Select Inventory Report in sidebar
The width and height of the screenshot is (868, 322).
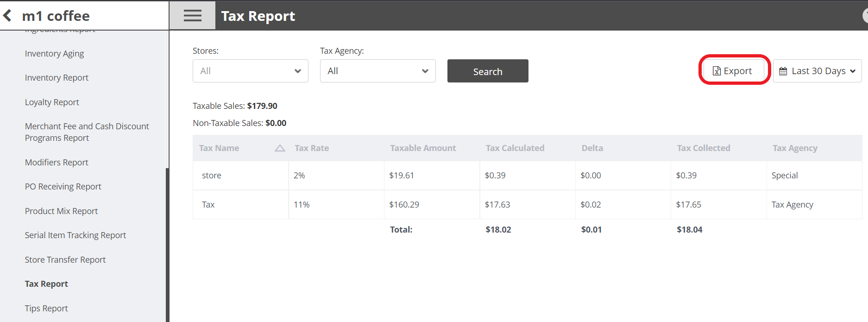57,78
